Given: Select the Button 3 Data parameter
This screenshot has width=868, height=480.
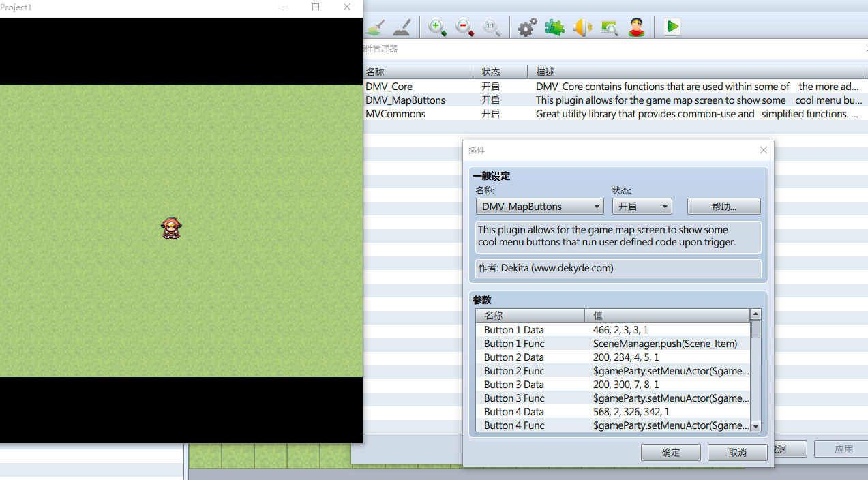Looking at the screenshot, I should pyautogui.click(x=613, y=385).
